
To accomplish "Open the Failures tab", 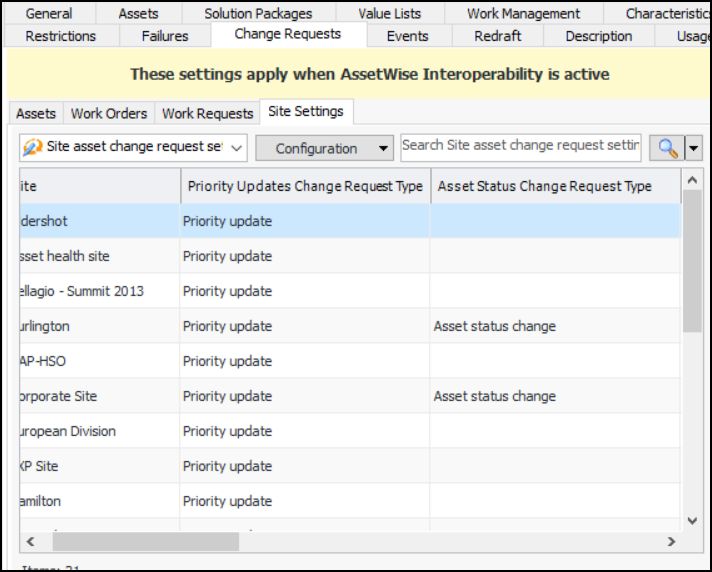I will coord(165,36).
